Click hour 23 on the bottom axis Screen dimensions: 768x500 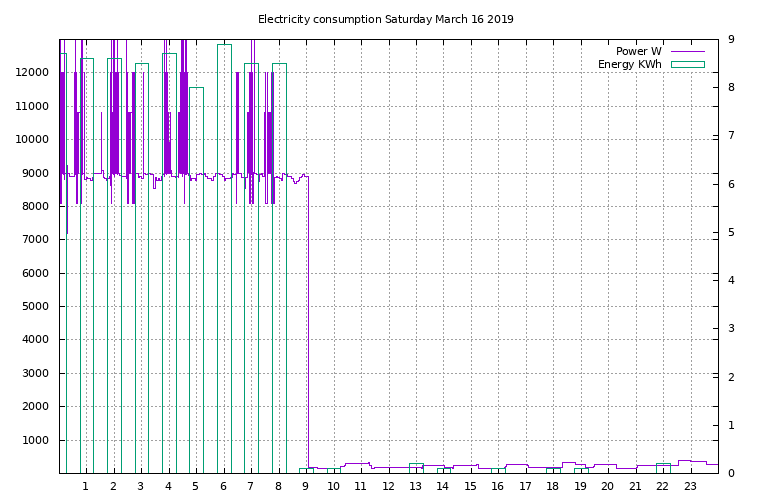pyautogui.click(x=690, y=486)
